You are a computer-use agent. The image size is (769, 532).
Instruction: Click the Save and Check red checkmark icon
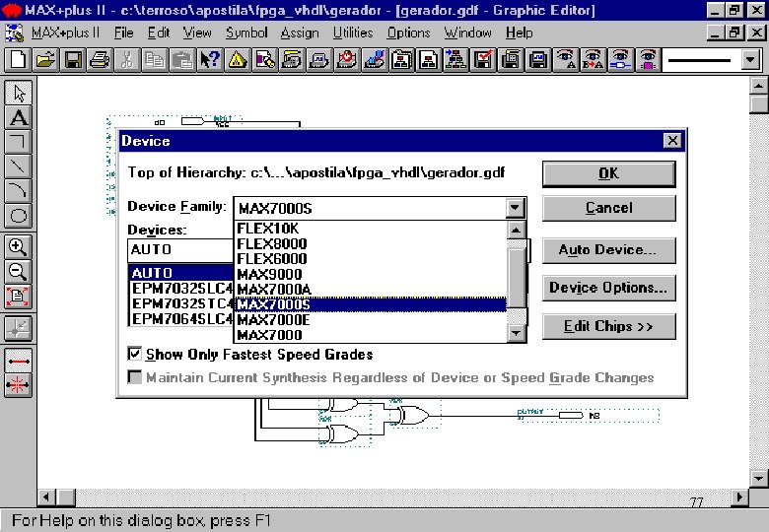point(483,60)
